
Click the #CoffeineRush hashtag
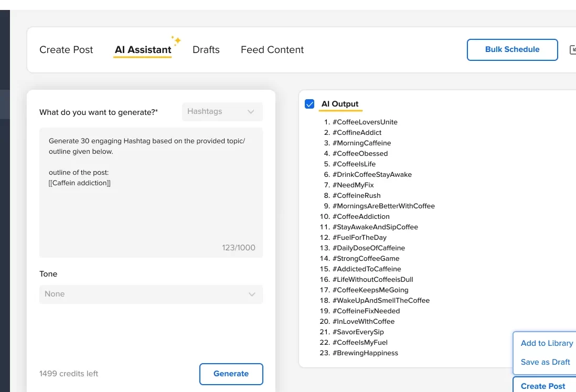point(356,195)
